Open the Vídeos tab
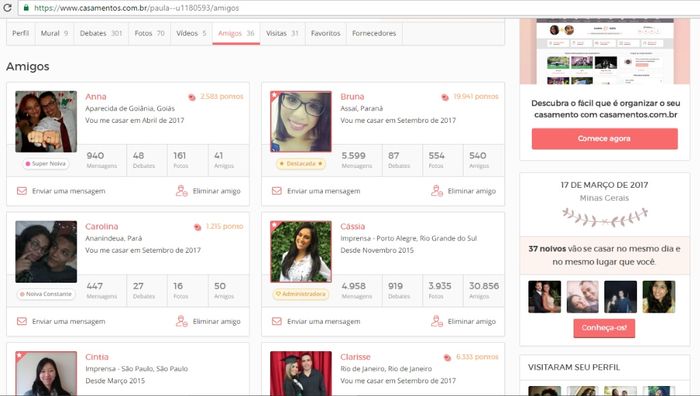The image size is (700, 396). pyautogui.click(x=191, y=33)
